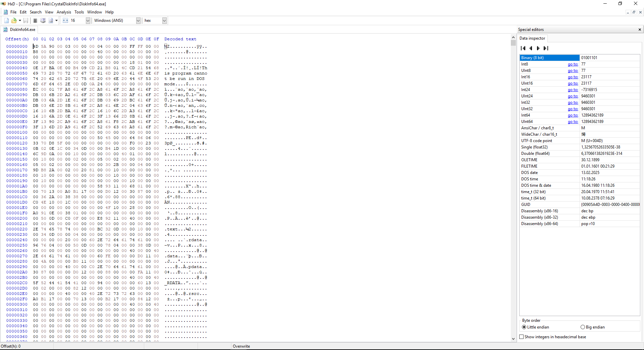Select the DOS date value 13.02.2025

click(590, 173)
